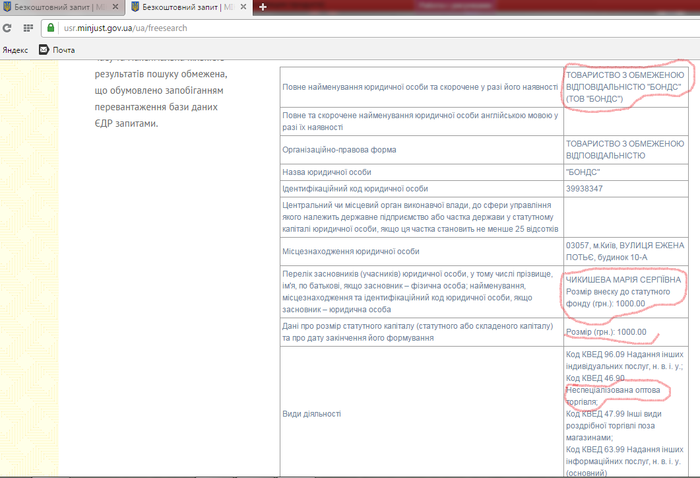700x478 pixels.
Task: Open the Apps grid icon
Action: 28,28
